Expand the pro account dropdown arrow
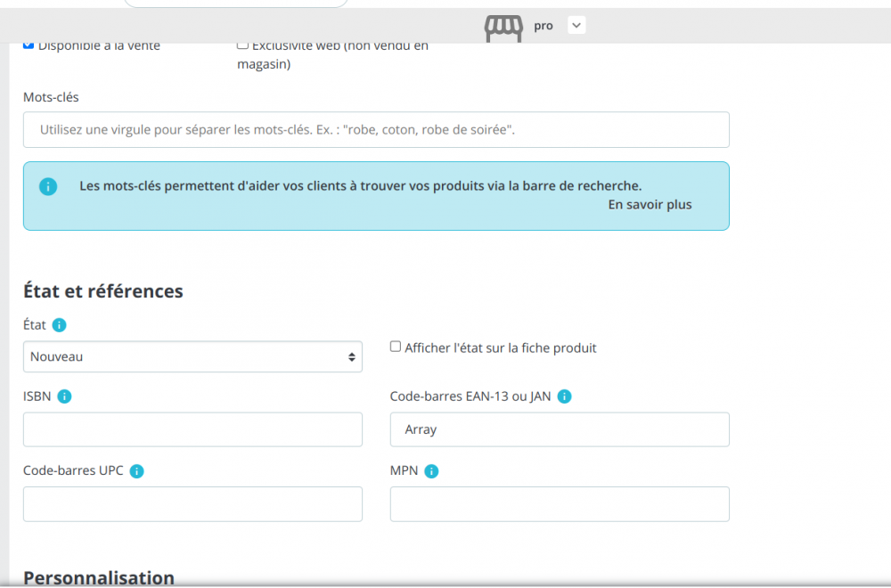Image resolution: width=891 pixels, height=588 pixels. click(576, 25)
